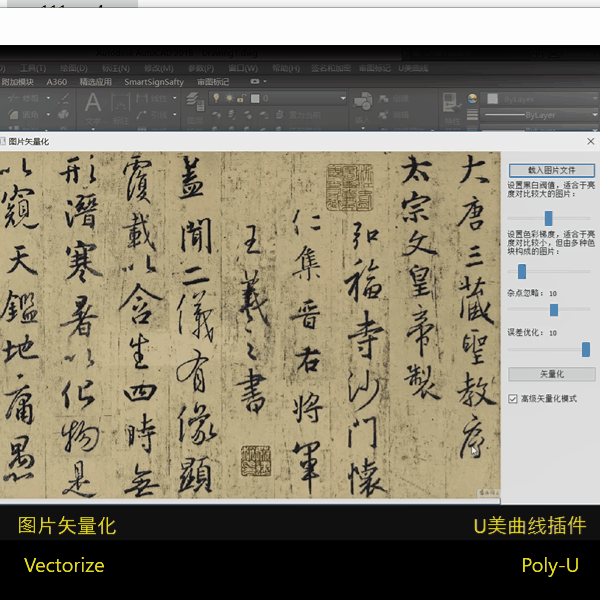
Task: Expand the 圆角 fillet dropdown arrow
Action: click(48, 114)
